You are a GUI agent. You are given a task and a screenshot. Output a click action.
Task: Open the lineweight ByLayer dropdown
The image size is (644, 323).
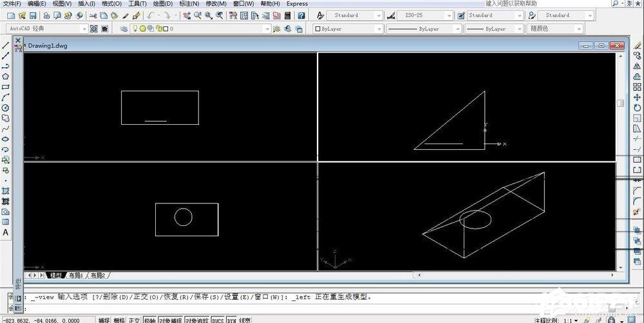point(518,29)
